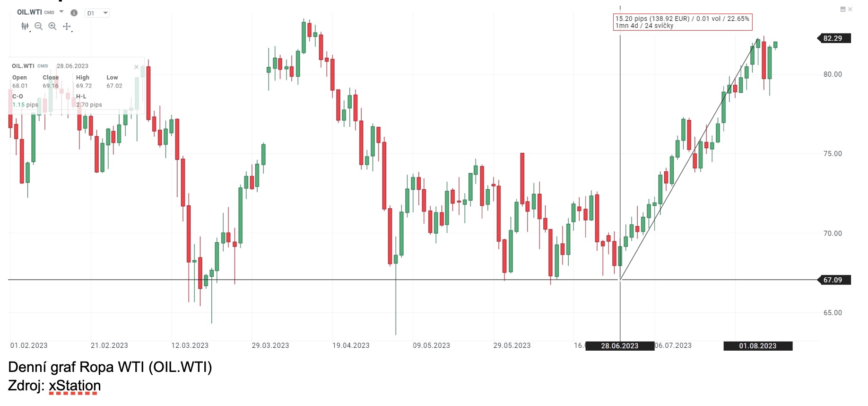Click the 15.20 pips measurement info box
Image resolution: width=868 pixels, height=406 pixels.
(683, 22)
